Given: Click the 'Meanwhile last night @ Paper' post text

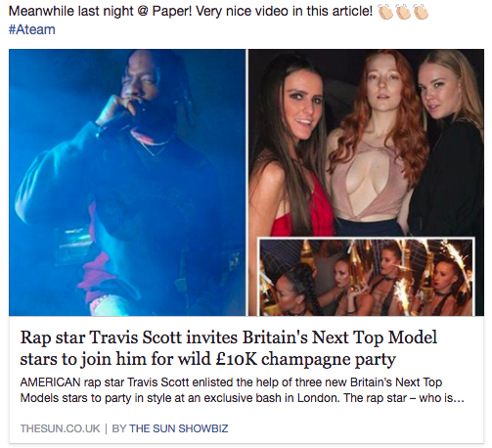Looking at the screenshot, I should point(190,12).
